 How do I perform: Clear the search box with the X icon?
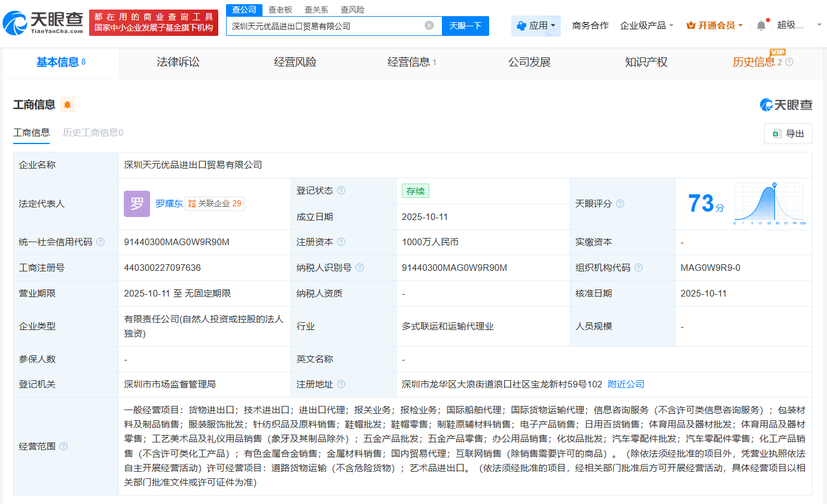pyautogui.click(x=428, y=26)
